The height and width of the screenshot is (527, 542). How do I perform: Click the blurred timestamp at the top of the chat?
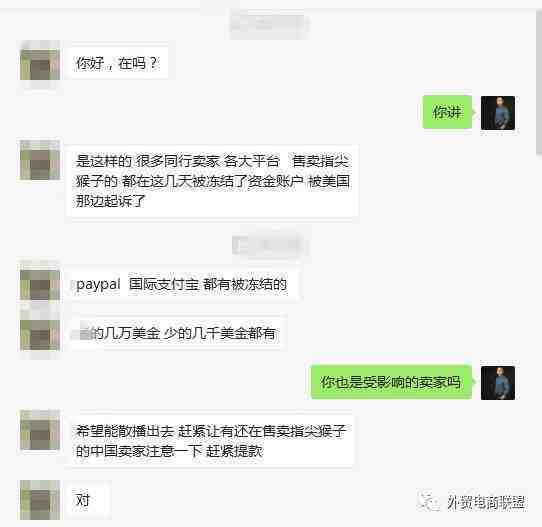270,23
